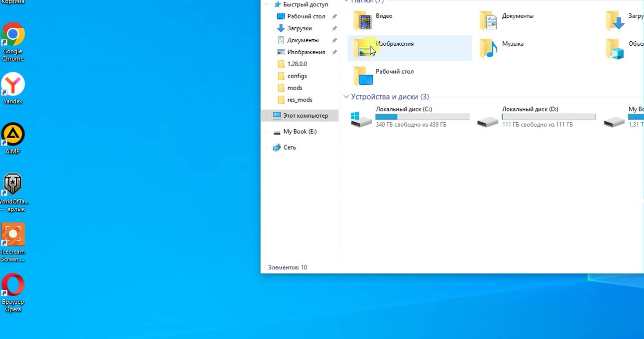Expand the Сеть tree node
Viewport: 644px width, 339px height.
267,148
